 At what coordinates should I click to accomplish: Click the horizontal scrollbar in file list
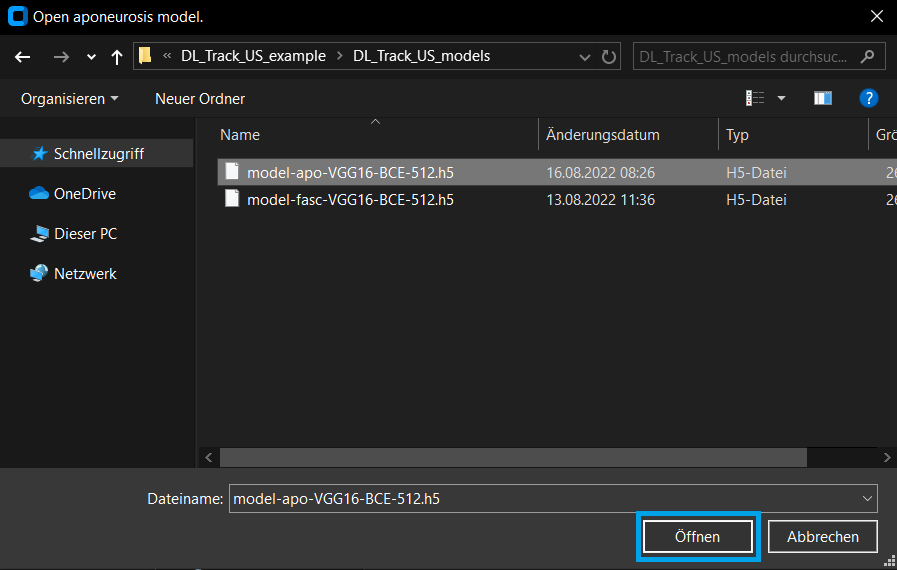click(x=513, y=457)
